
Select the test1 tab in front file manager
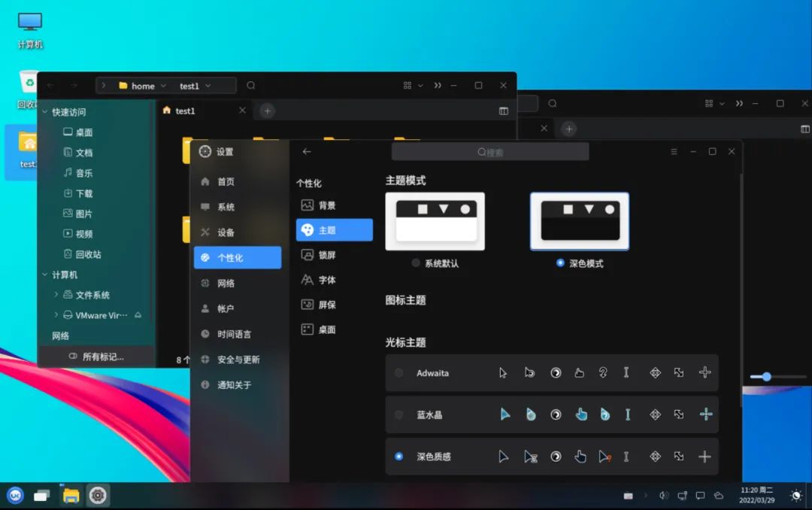(x=204, y=111)
